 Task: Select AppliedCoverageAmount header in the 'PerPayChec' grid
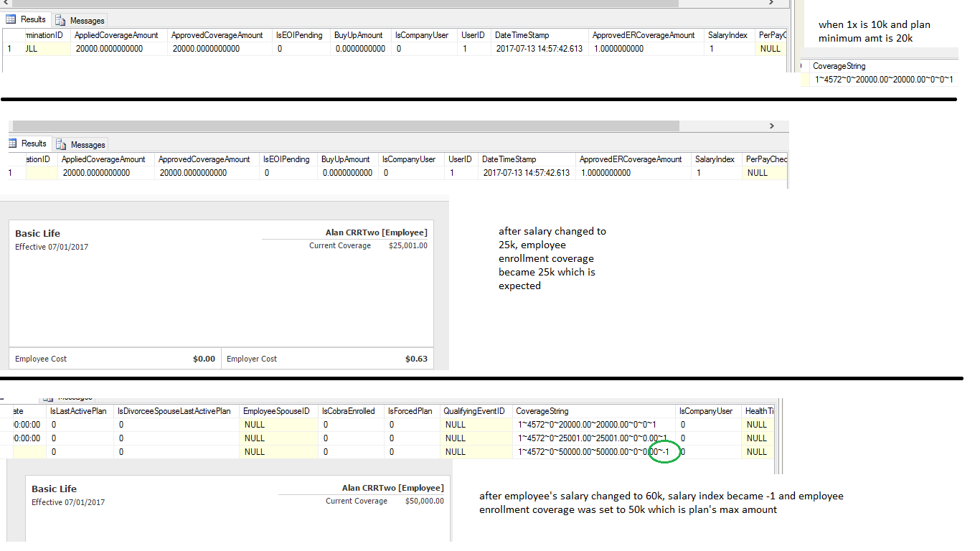106,159
